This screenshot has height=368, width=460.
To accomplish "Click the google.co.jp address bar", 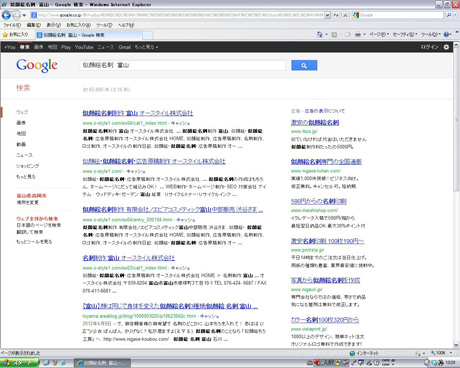I will pyautogui.click(x=177, y=15).
